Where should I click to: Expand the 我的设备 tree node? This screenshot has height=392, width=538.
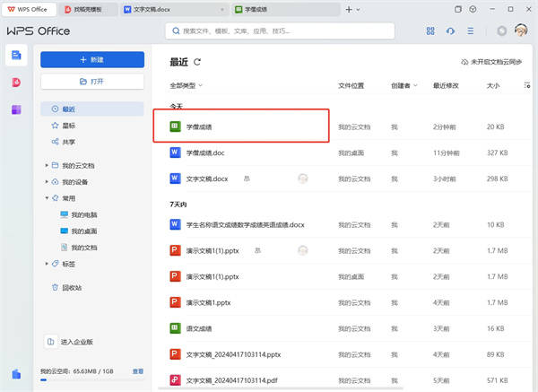coord(47,181)
